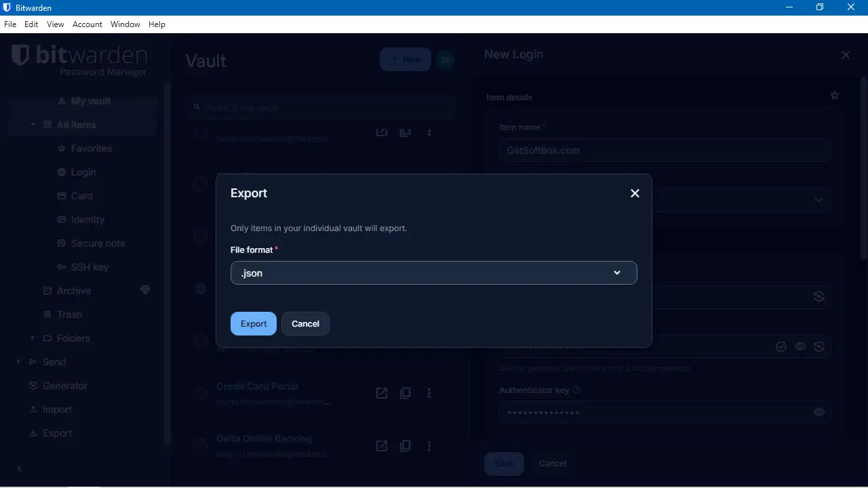The image size is (868, 488).
Task: Expand the Folders tree arrow
Action: pos(33,338)
